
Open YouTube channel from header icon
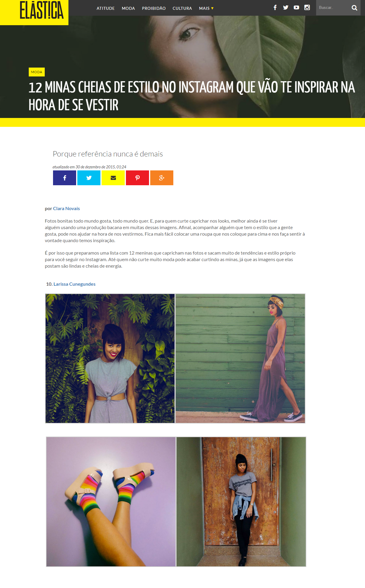(296, 7)
